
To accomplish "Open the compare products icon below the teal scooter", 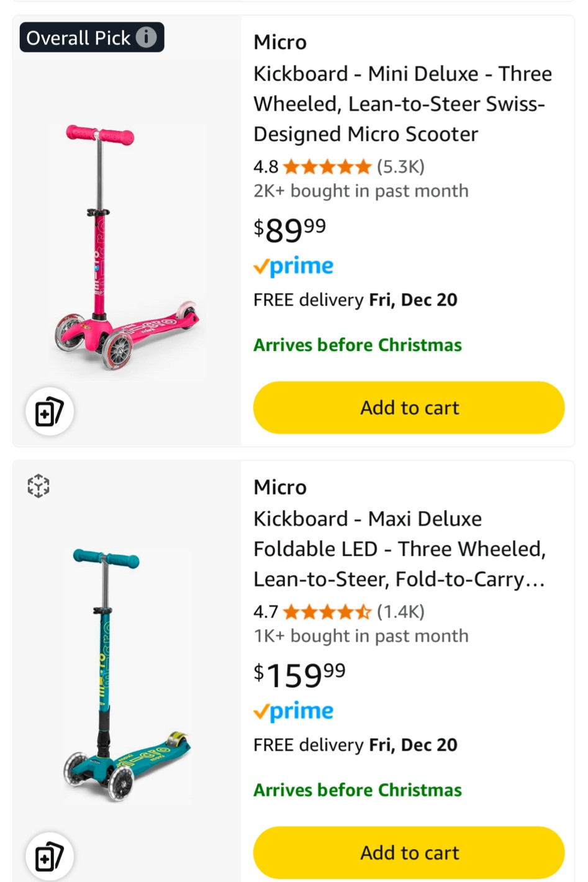I will tap(50, 856).
